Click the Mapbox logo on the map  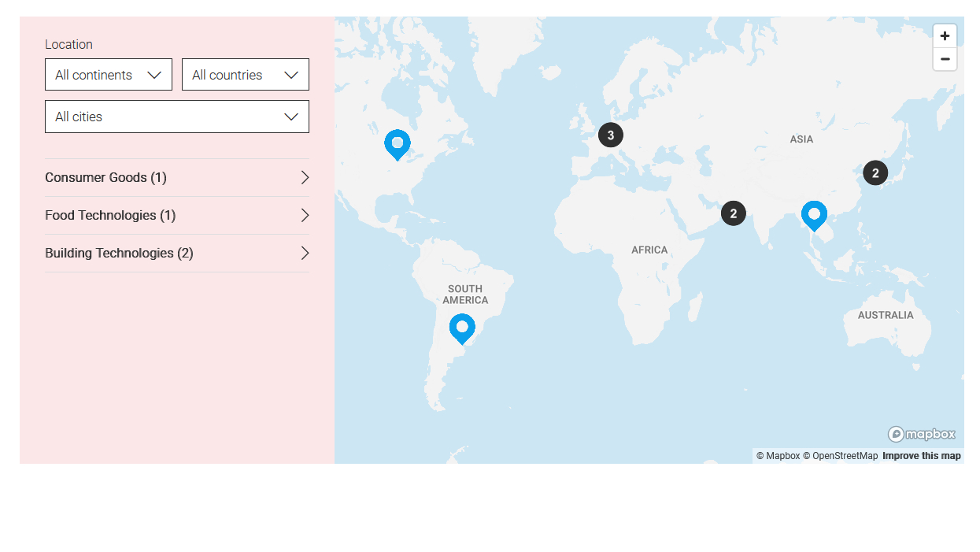921,434
